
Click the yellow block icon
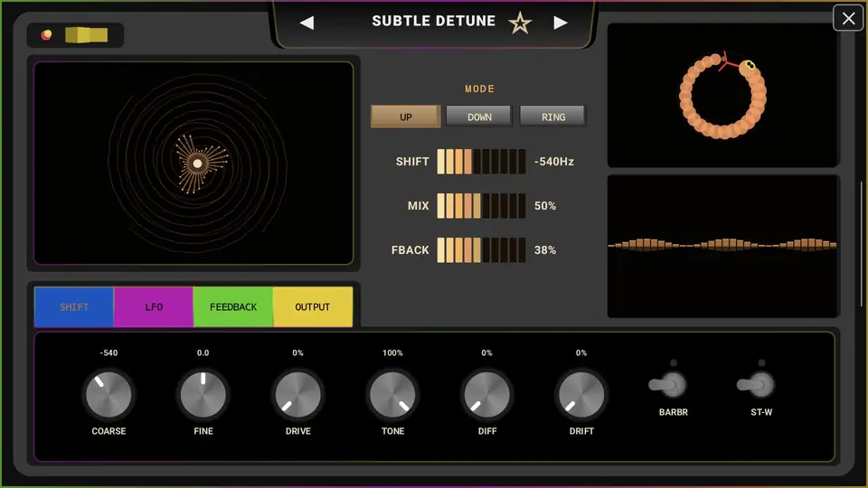[87, 35]
